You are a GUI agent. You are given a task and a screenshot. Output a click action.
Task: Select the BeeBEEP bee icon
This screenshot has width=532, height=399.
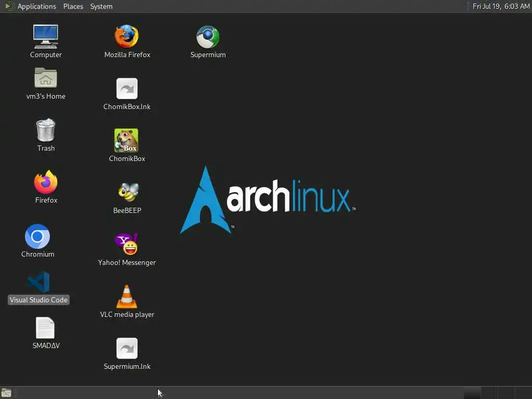point(128,192)
